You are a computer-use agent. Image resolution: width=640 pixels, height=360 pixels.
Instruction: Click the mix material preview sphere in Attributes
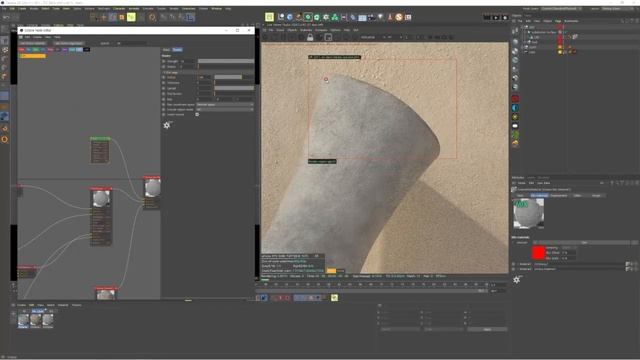528,213
